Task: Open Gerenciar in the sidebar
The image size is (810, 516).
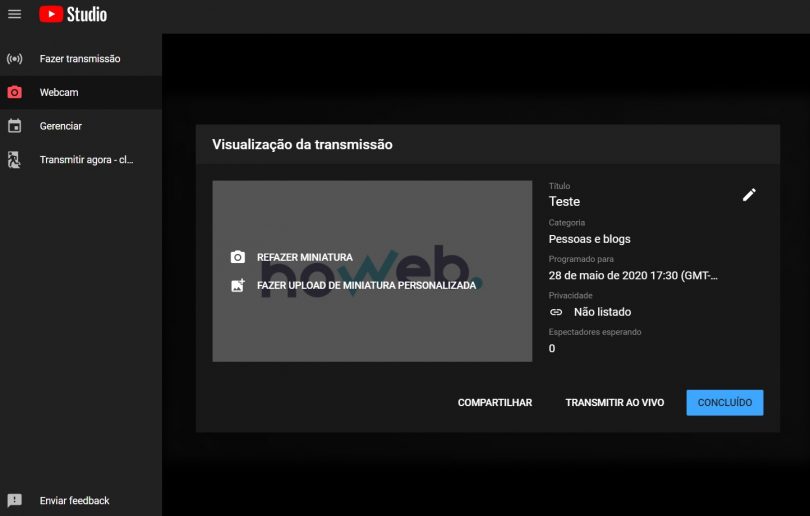Action: (61, 126)
